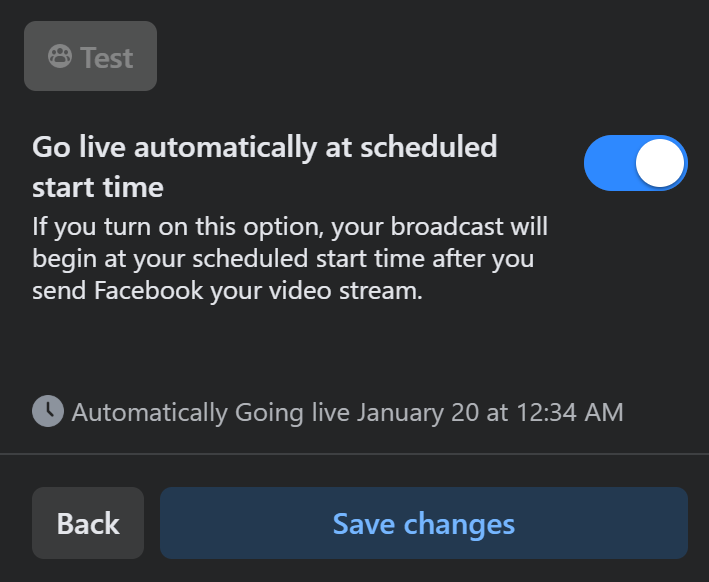Click the 'Test' label text
Screen dimensions: 709x582
(x=107, y=58)
